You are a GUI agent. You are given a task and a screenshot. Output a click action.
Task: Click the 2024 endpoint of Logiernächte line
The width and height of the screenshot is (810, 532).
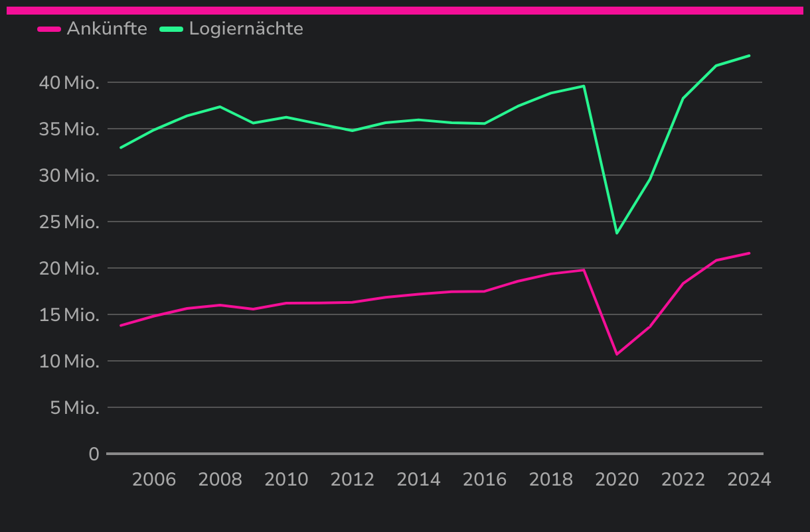coord(749,56)
